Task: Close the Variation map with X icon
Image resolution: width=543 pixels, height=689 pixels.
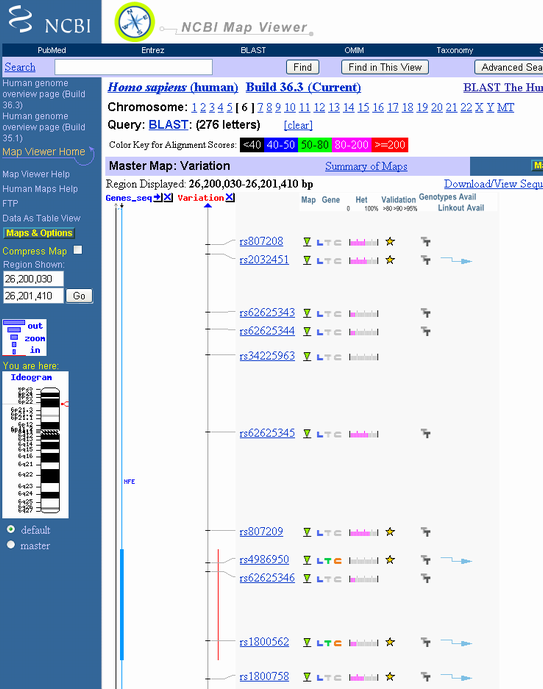Action: click(x=230, y=198)
